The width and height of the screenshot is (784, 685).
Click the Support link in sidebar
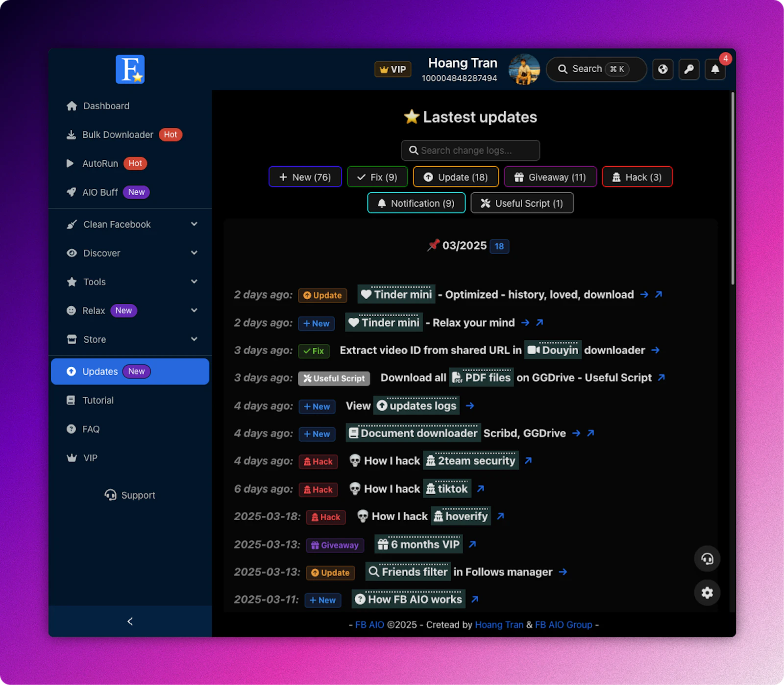[x=130, y=495]
